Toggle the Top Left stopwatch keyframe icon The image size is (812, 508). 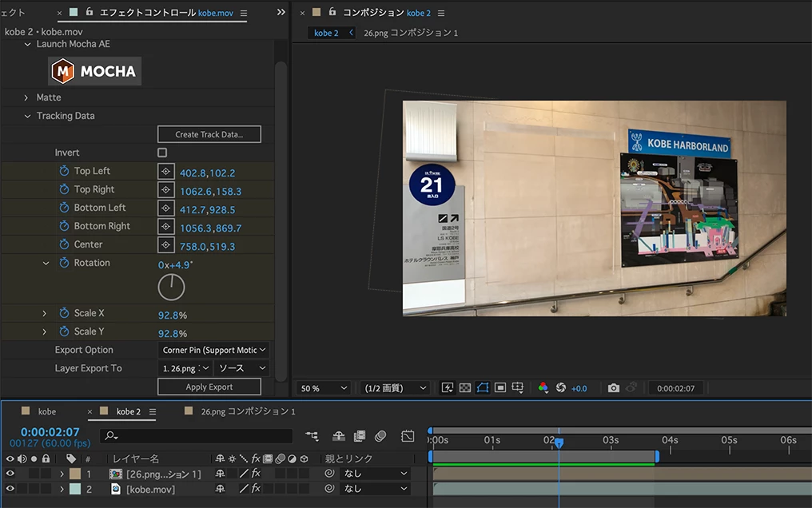(64, 171)
